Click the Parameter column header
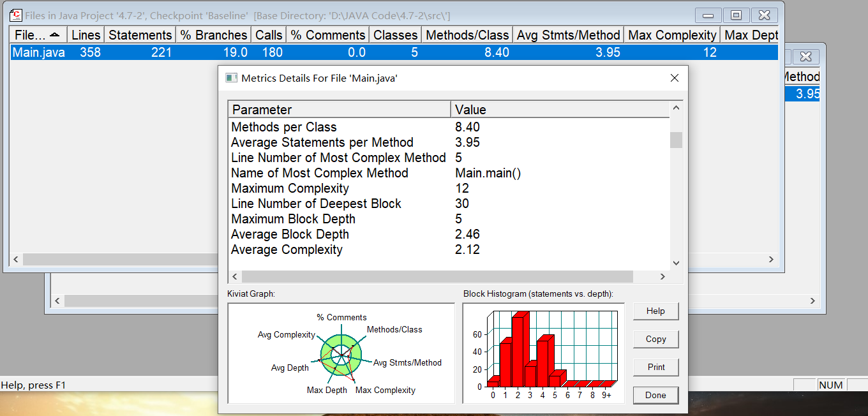 coord(340,109)
